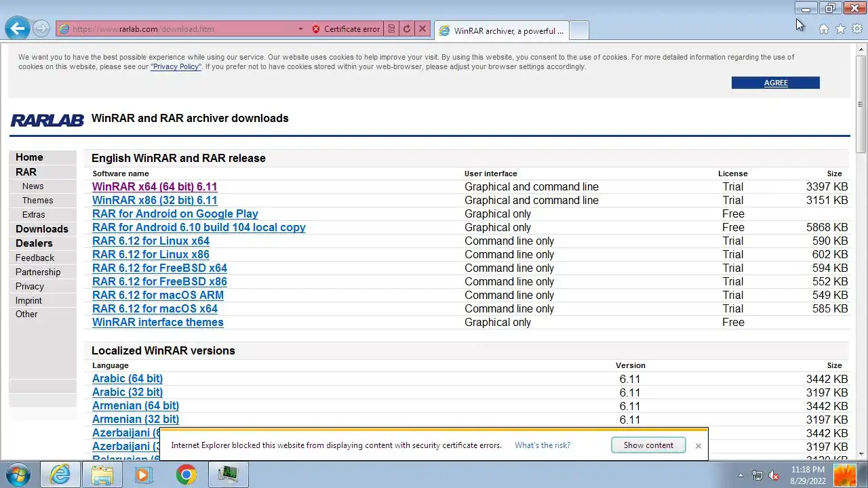Open the monitor application taskbar icon
Viewport: 868px width, 488px height.
tap(228, 474)
